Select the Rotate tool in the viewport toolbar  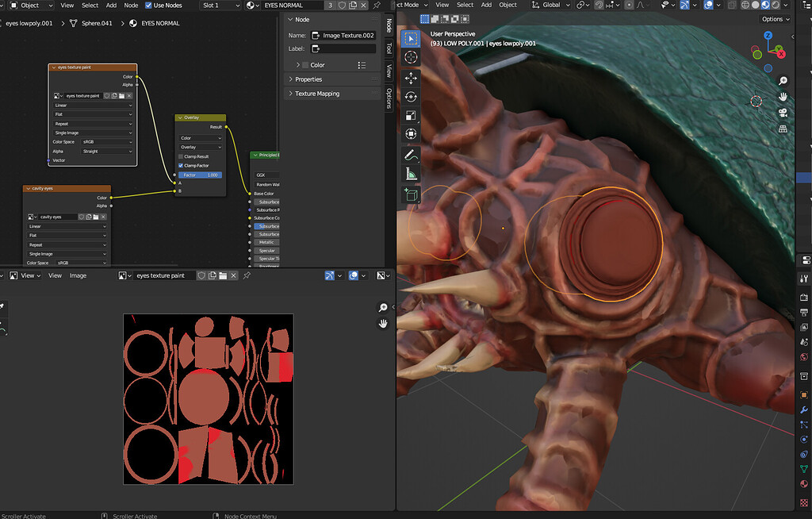tap(410, 97)
